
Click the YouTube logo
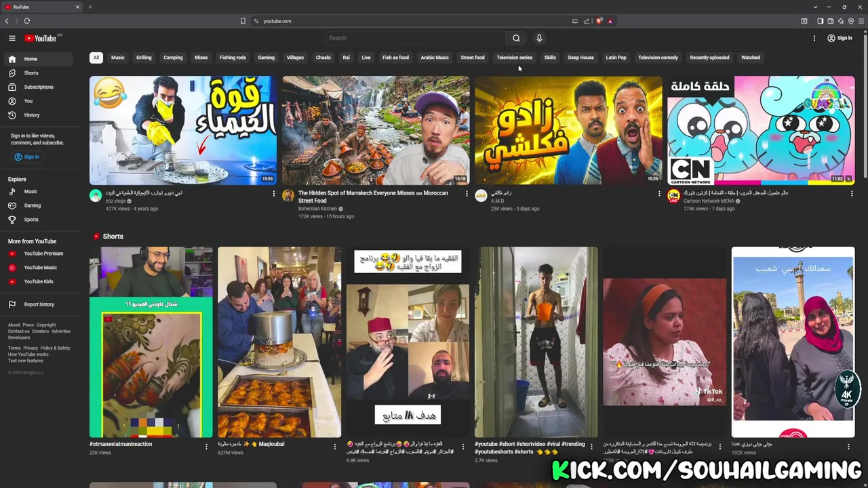(x=42, y=39)
